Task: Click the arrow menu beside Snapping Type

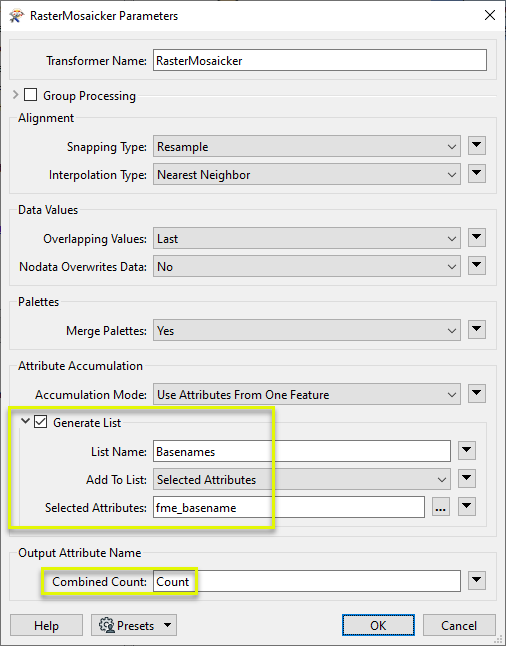Action: pyautogui.click(x=477, y=145)
